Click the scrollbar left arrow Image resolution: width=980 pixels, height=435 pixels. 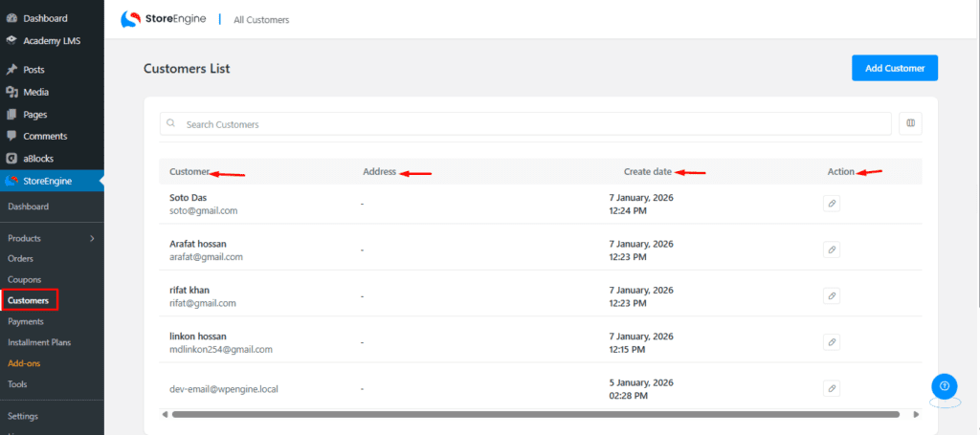165,414
